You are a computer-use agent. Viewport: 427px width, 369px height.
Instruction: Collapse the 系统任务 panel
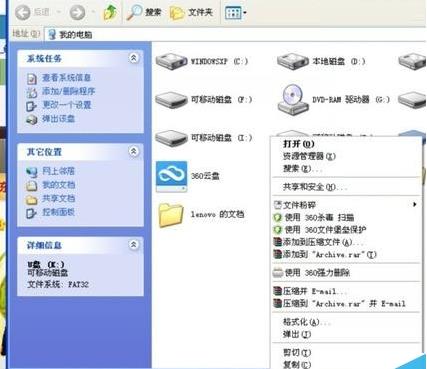134,58
